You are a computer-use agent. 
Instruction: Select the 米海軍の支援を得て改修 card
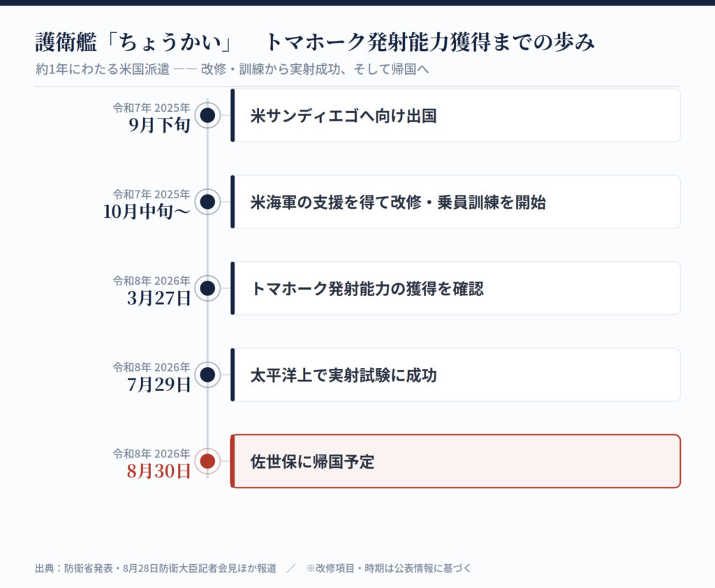click(x=455, y=202)
